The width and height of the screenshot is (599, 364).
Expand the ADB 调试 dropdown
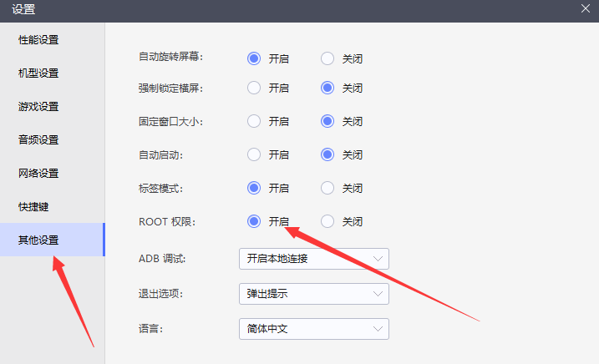coord(313,259)
